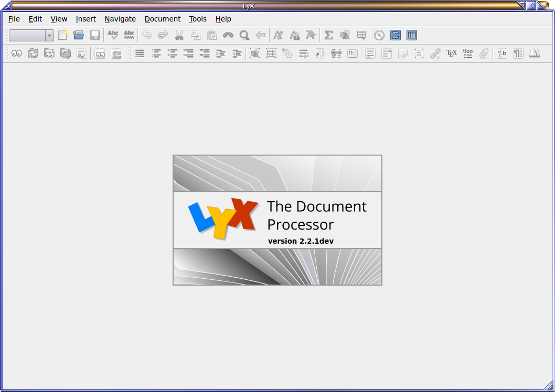Click the Open document folder icon
The width and height of the screenshot is (555, 392).
(x=79, y=35)
